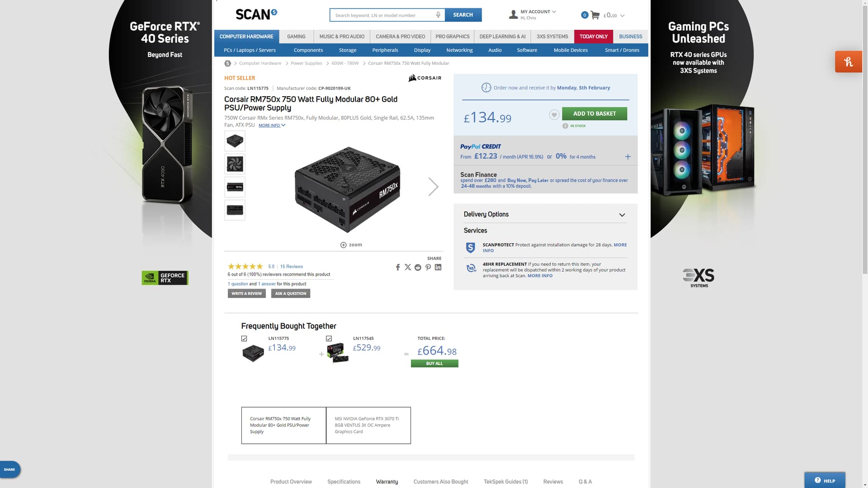Uncheck the LN117545 graphics card checkbox
Screen dimensions: 868x488
329,338
